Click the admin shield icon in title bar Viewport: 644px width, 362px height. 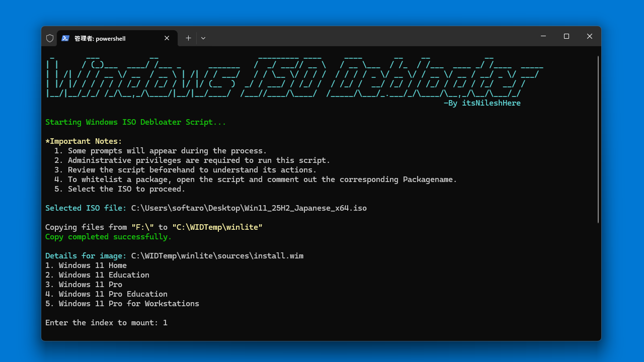pos(50,38)
